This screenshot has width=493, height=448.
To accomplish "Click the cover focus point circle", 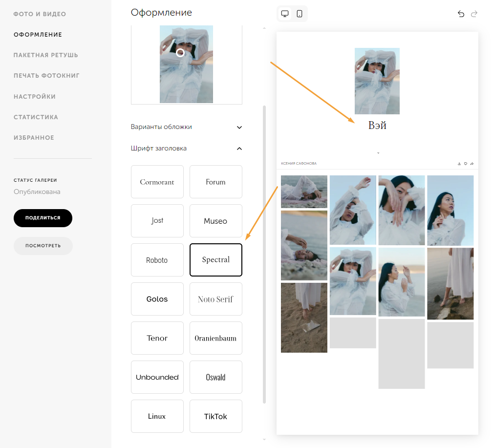I will pos(180,52).
